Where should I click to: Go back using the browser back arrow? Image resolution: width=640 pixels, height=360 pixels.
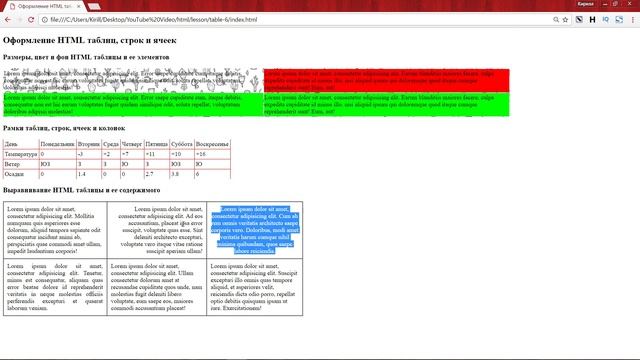8,20
